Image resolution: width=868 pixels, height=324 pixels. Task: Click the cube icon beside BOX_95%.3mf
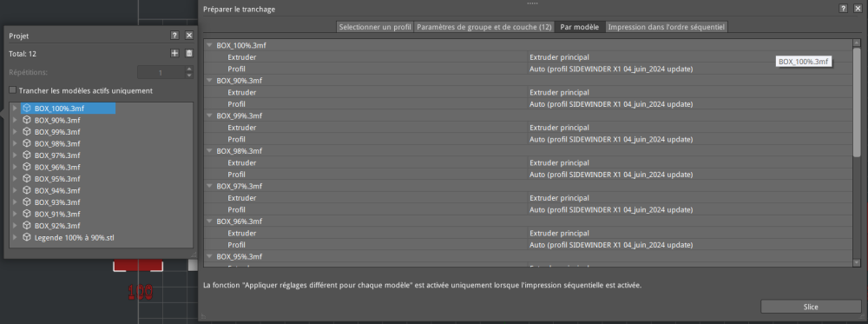(x=26, y=179)
